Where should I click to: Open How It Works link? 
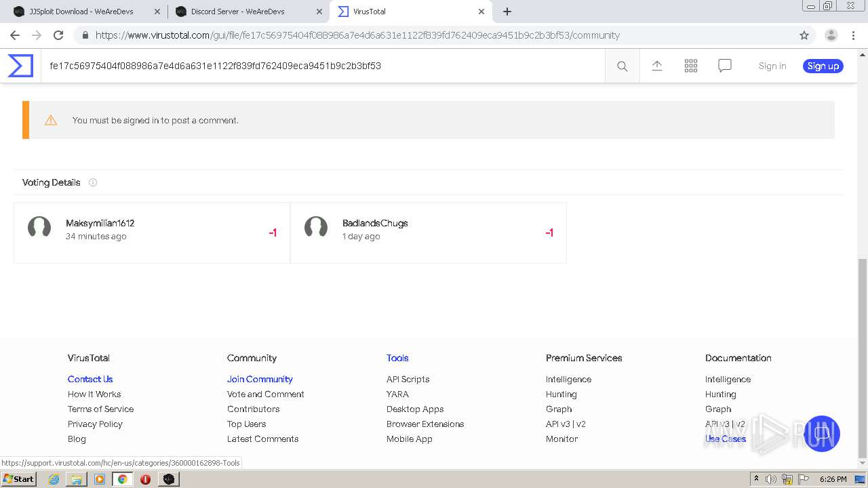(94, 394)
